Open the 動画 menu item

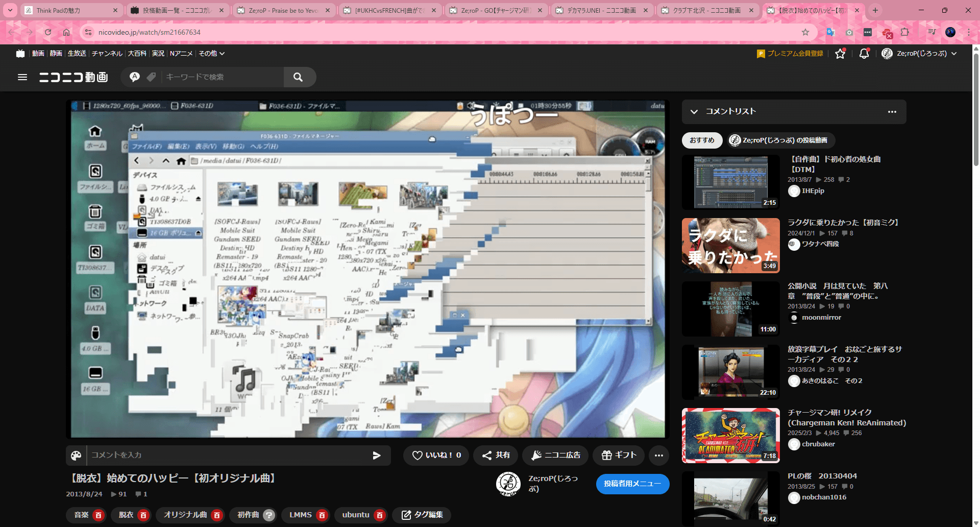pyautogui.click(x=38, y=53)
